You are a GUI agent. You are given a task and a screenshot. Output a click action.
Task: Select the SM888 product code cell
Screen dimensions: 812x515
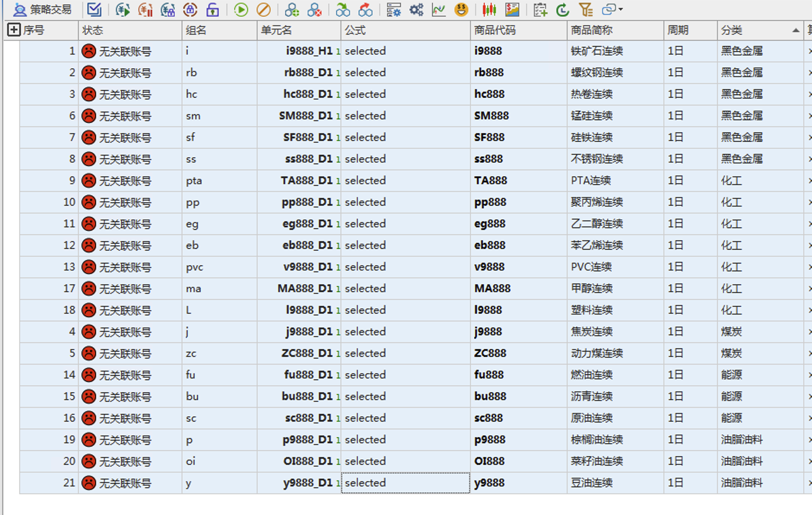point(518,116)
